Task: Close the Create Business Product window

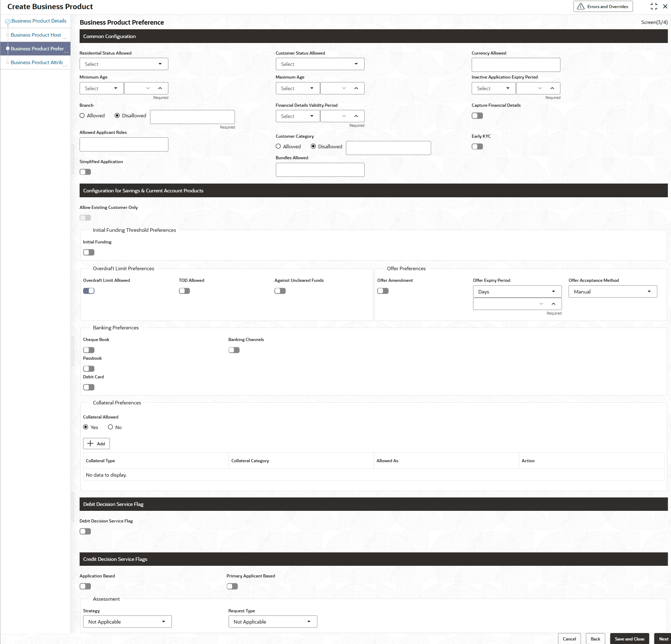Action: (x=665, y=7)
